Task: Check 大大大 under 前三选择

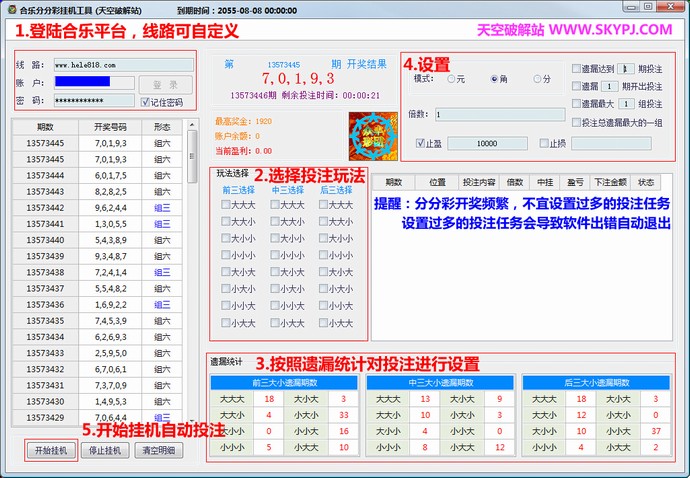Action: pyautogui.click(x=227, y=205)
